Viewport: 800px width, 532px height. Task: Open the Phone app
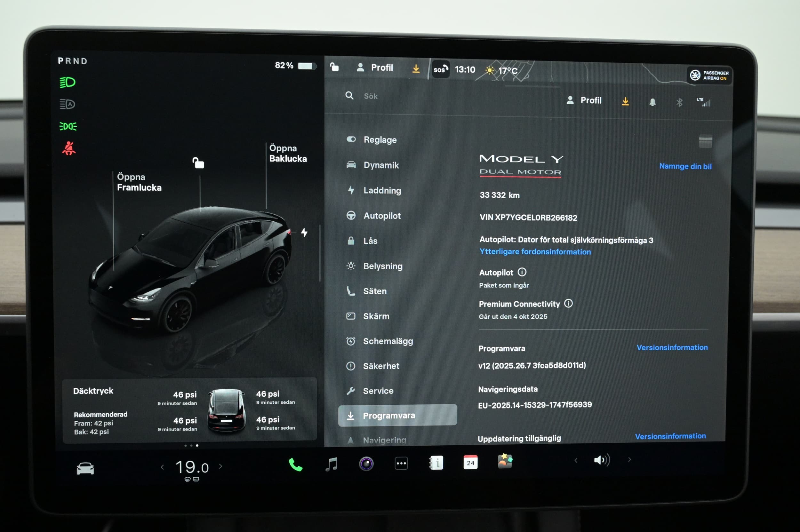pyautogui.click(x=295, y=465)
